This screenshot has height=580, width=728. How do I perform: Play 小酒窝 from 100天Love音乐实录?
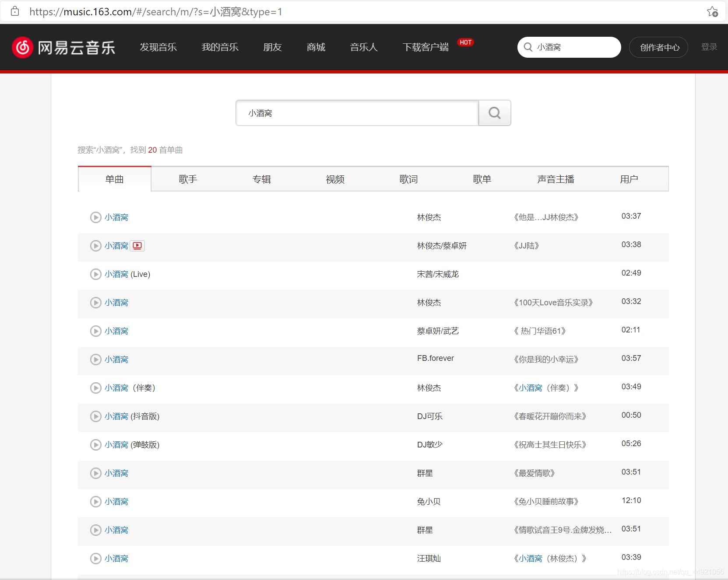[x=95, y=303]
